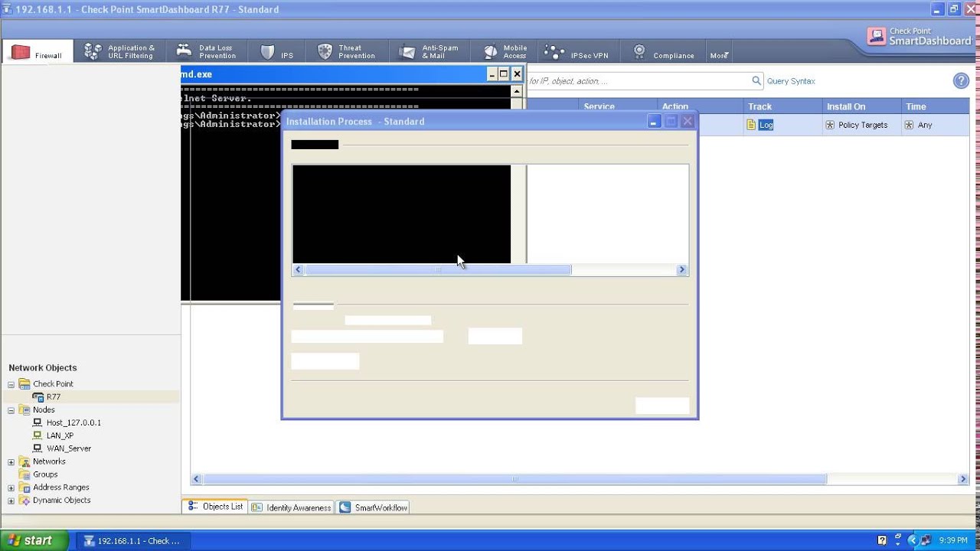Click the Any time asterisk icon
Image resolution: width=980 pixels, height=551 pixels.
909,125
